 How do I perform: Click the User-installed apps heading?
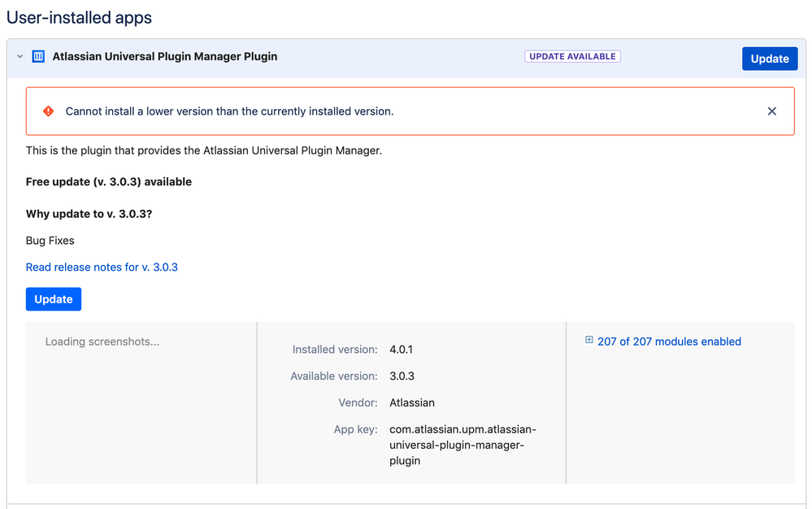pos(79,18)
